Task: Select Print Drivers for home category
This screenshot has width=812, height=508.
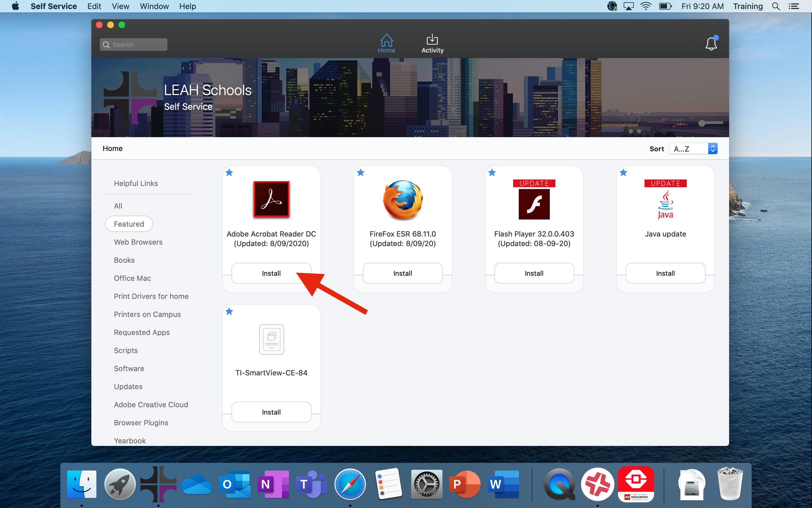Action: tap(151, 296)
